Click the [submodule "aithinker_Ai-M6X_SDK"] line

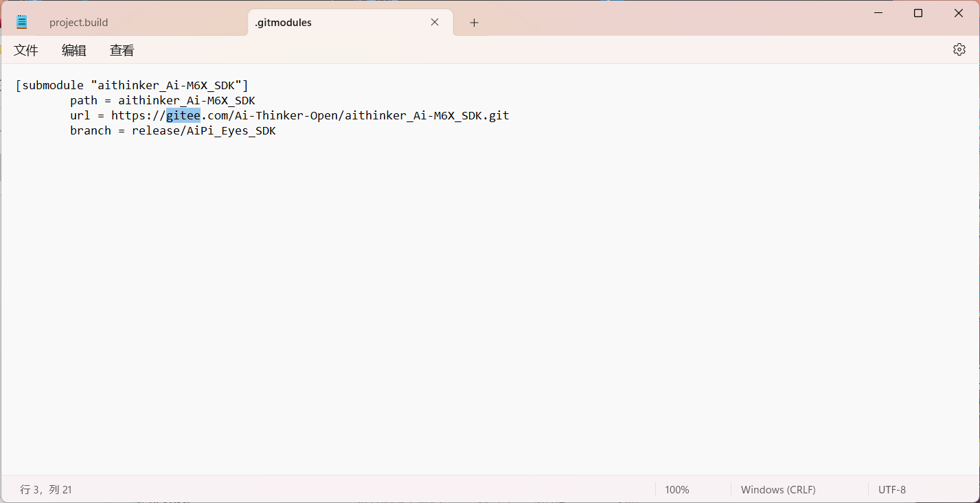(x=132, y=85)
